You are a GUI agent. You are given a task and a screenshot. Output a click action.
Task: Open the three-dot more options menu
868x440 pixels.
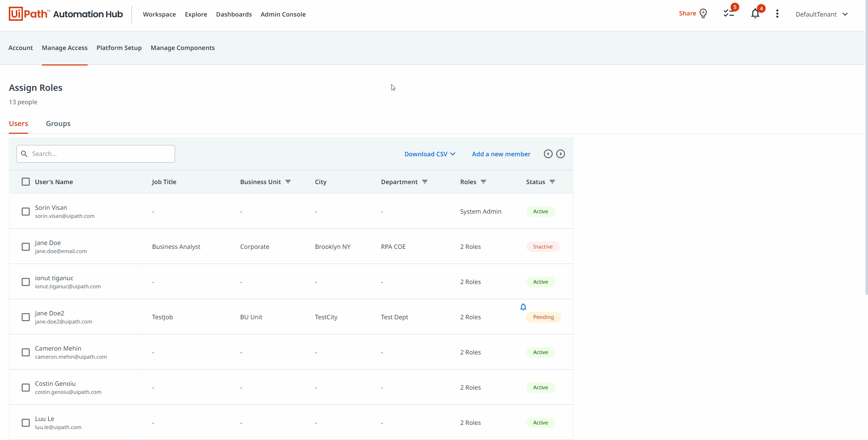pyautogui.click(x=777, y=14)
